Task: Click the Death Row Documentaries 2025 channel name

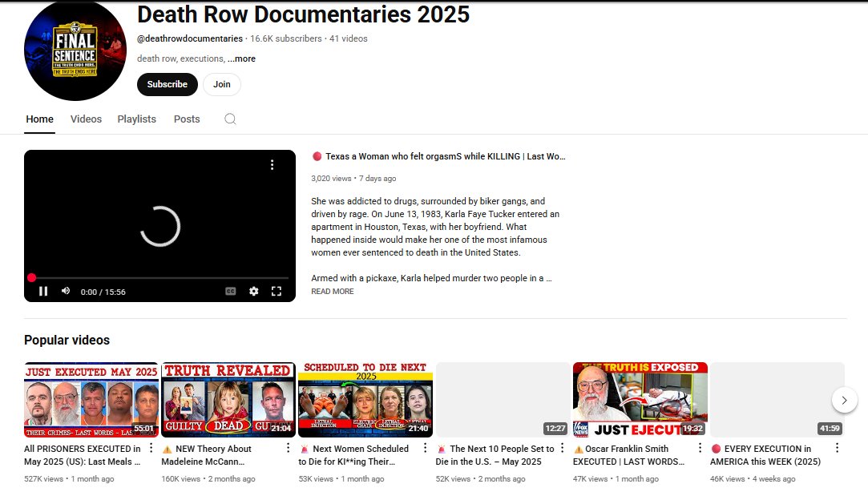Action: tap(303, 14)
